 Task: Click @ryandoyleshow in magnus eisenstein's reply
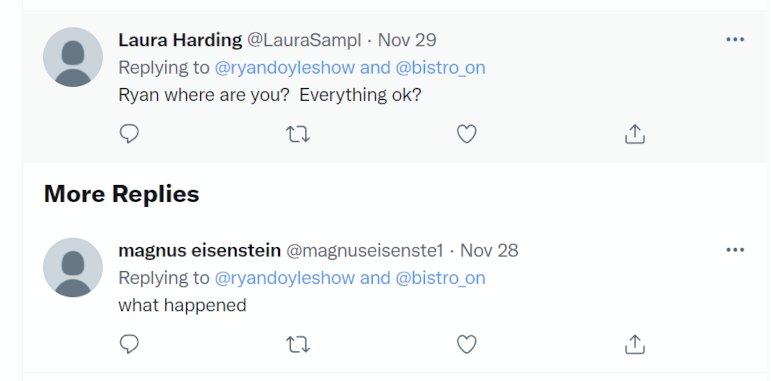pos(285,278)
